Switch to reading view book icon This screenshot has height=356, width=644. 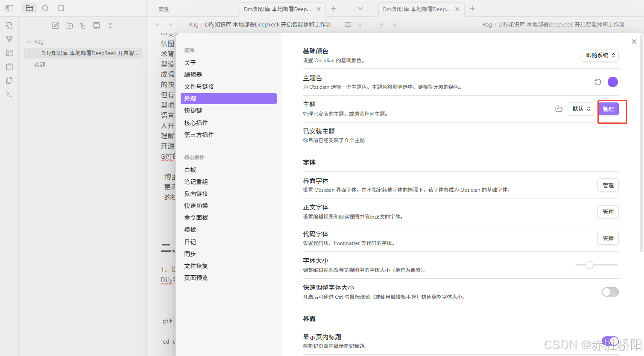[x=348, y=25]
